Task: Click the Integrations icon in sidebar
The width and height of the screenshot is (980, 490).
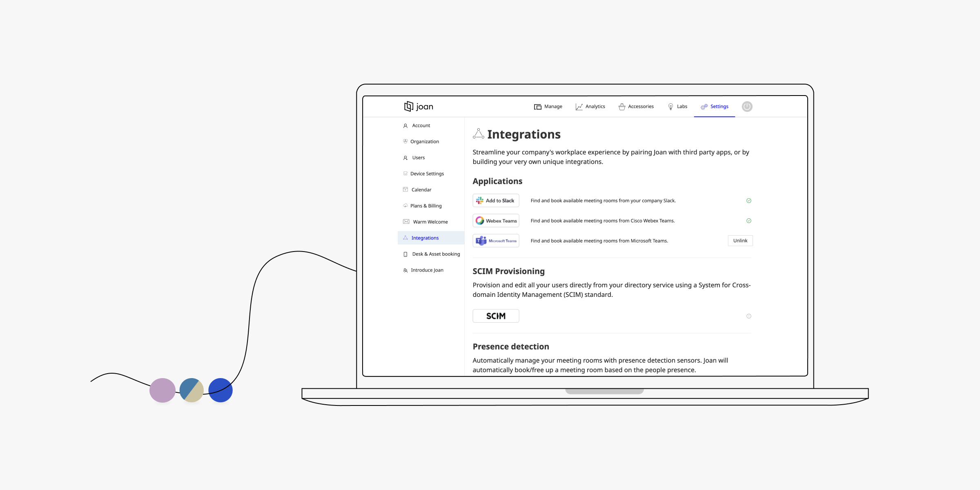Action: 405,238
